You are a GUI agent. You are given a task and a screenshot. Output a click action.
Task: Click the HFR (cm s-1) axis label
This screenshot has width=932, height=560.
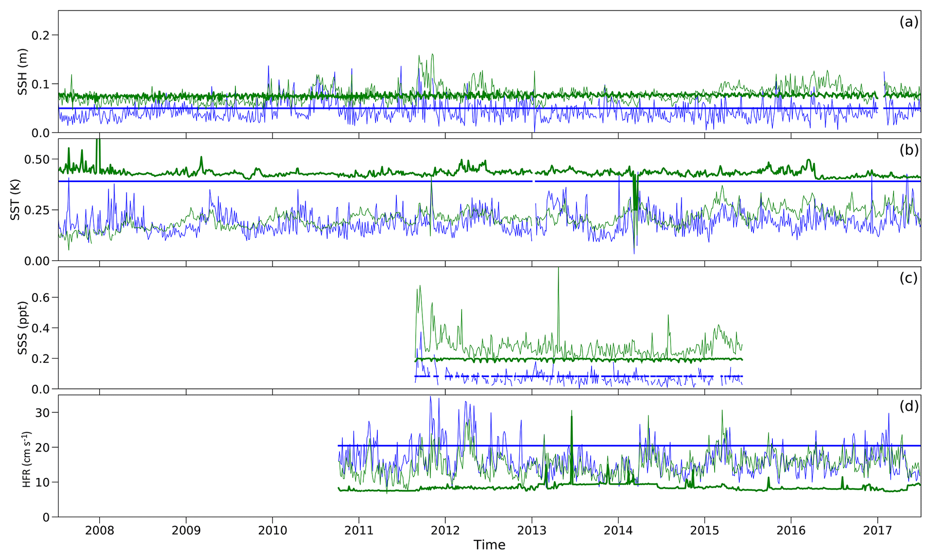(x=27, y=459)
